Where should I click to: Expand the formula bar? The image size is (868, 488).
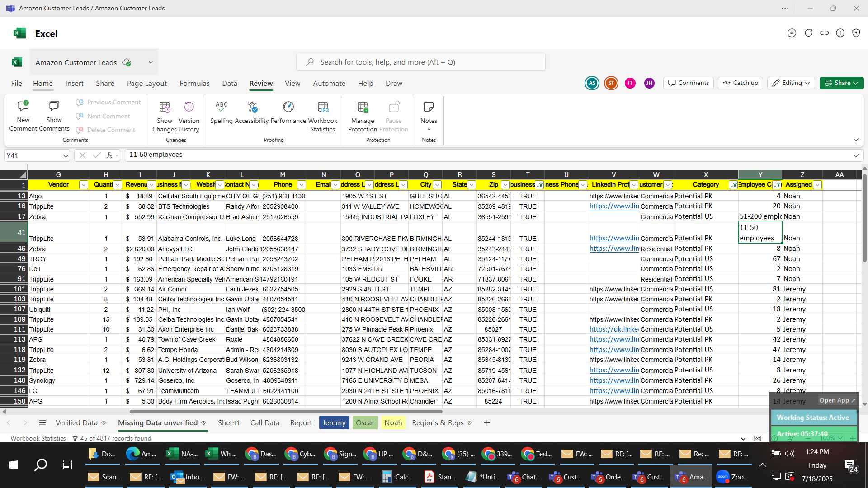point(856,155)
